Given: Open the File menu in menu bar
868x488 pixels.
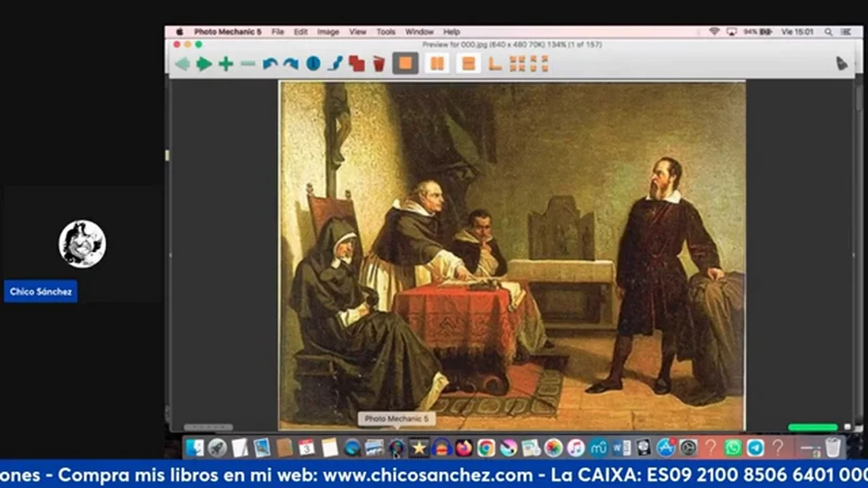Looking at the screenshot, I should [278, 32].
